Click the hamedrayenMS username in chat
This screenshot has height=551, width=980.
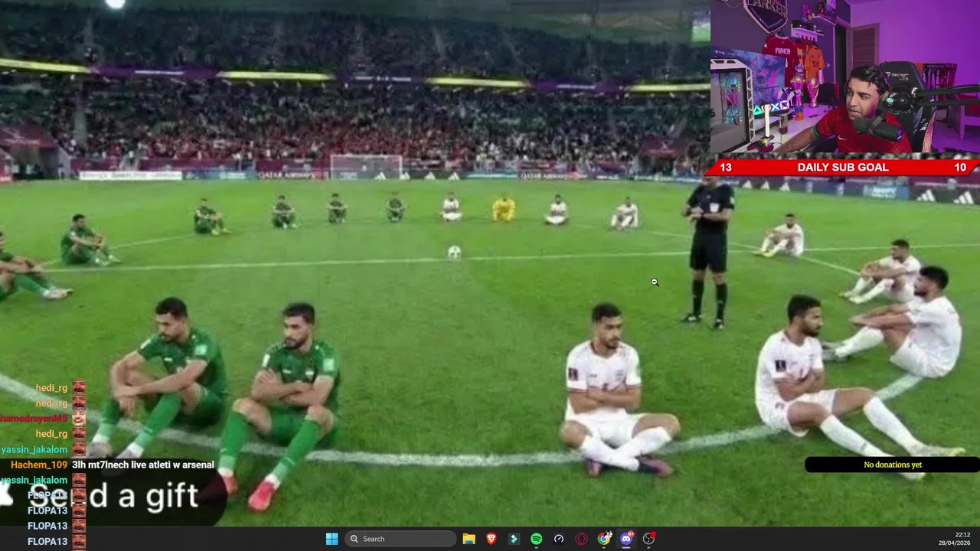pos(34,419)
